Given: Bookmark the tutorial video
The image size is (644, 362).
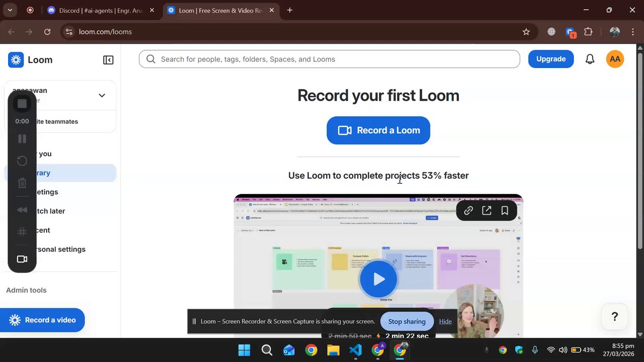Looking at the screenshot, I should 505,211.
